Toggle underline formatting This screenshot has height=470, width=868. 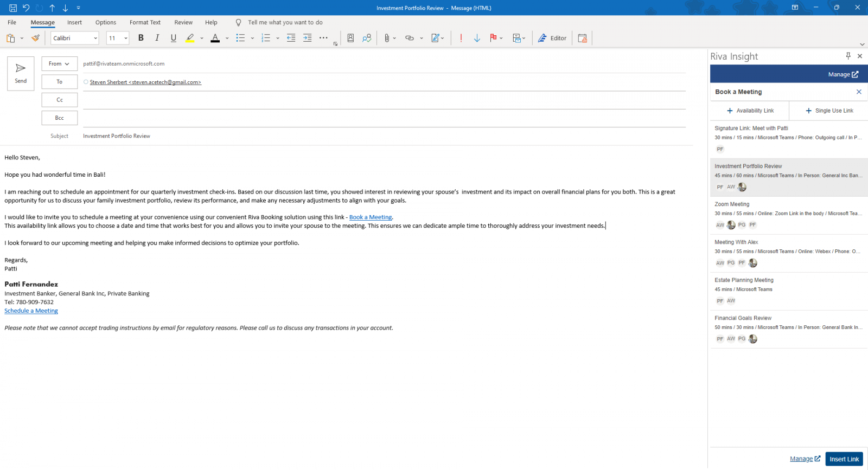click(x=174, y=38)
